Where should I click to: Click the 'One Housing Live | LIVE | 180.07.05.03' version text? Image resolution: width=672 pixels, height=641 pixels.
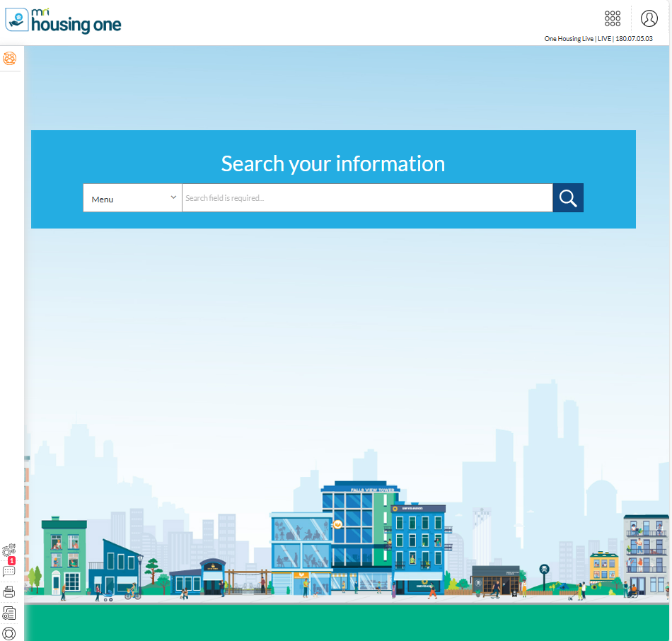coord(598,39)
